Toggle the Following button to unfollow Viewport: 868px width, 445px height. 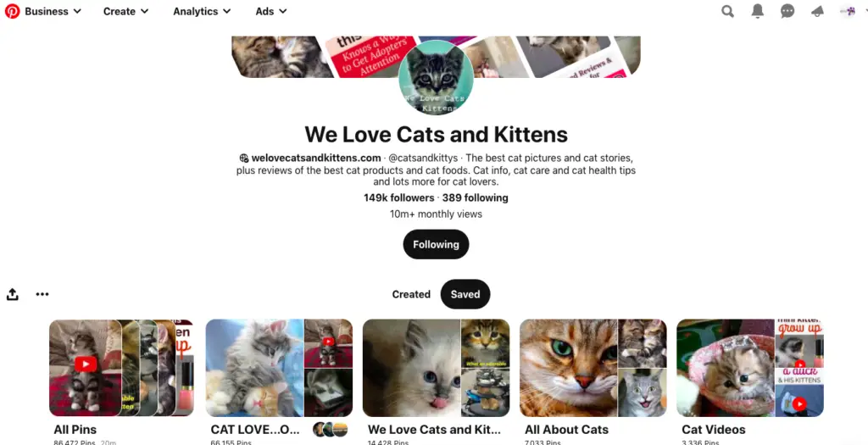pyautogui.click(x=436, y=245)
